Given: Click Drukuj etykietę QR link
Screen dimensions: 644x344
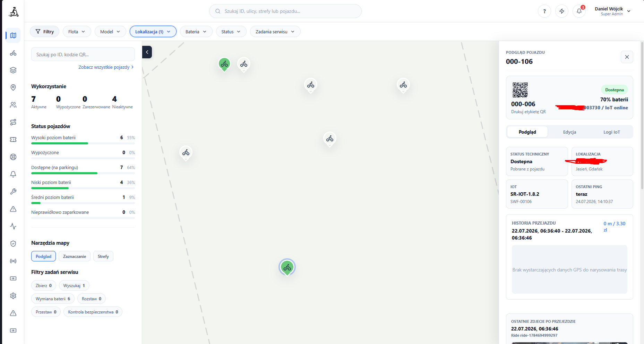Looking at the screenshot, I should (x=528, y=112).
